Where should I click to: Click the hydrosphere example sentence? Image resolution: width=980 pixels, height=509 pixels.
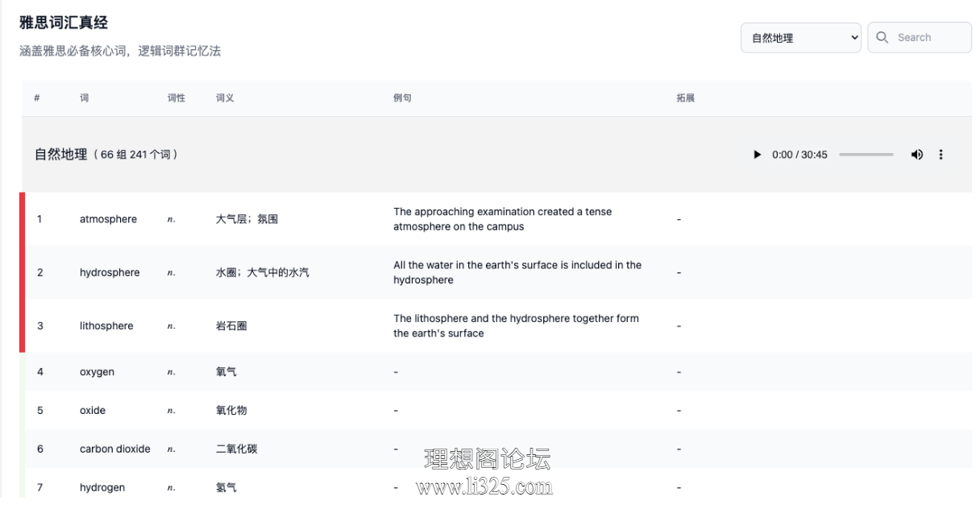click(517, 272)
